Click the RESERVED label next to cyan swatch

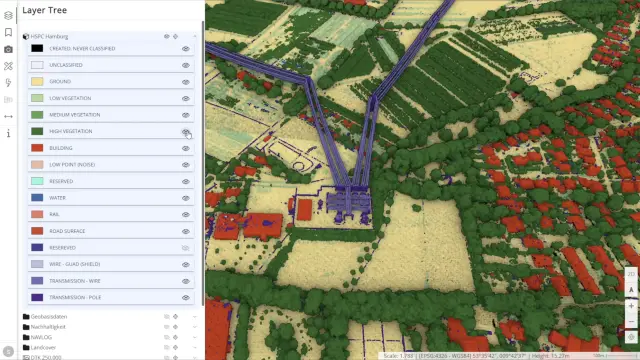click(61, 181)
